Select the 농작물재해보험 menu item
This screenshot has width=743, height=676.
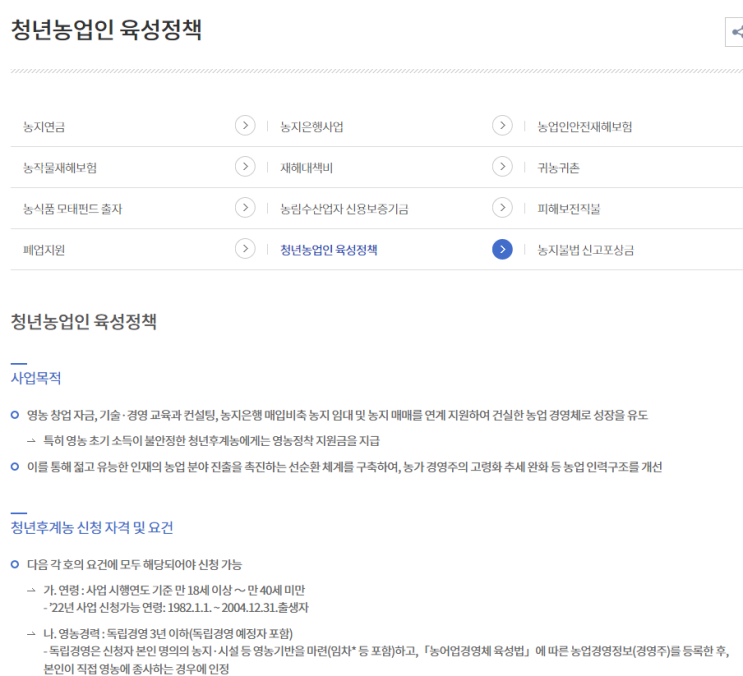click(x=60, y=168)
